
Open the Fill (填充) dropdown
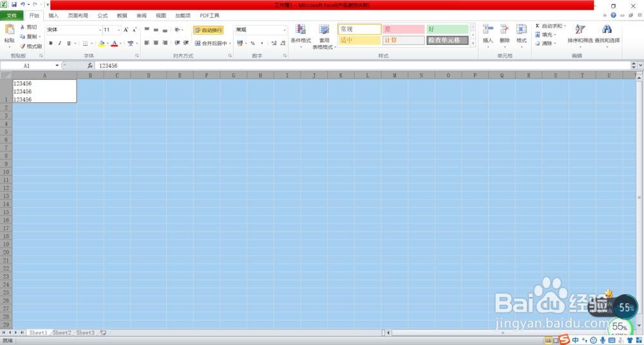point(546,35)
